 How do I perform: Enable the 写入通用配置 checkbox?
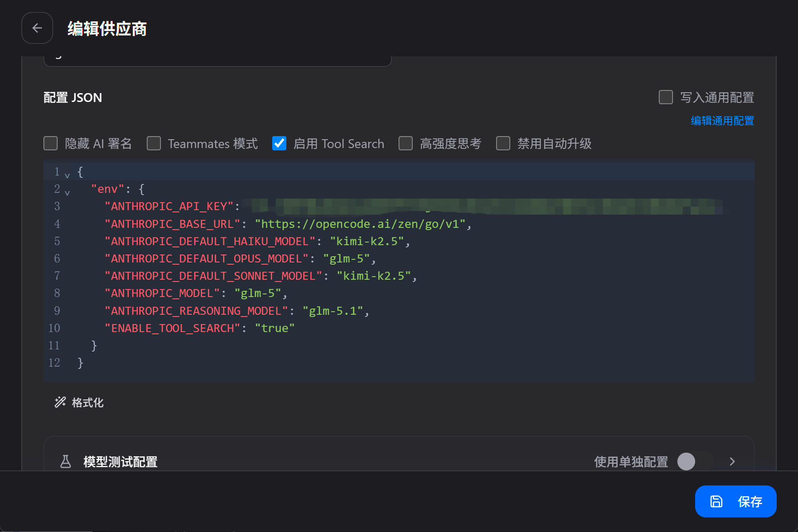coord(666,97)
